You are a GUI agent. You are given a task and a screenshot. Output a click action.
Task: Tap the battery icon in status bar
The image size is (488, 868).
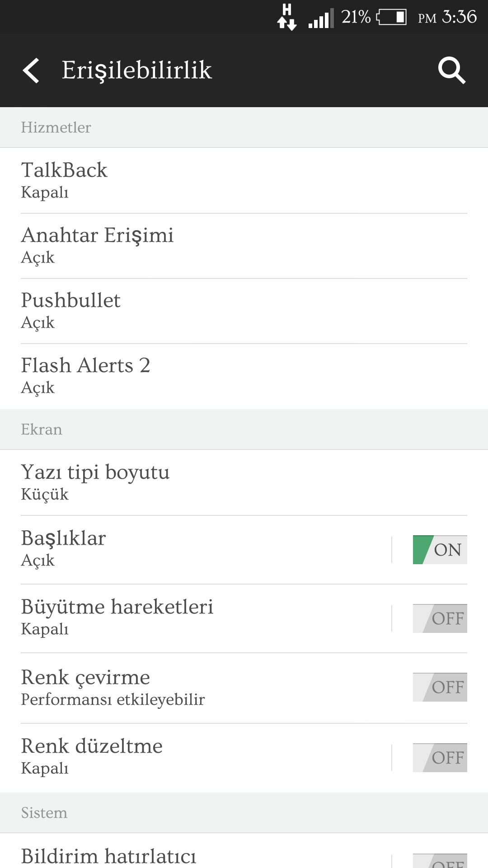click(391, 17)
